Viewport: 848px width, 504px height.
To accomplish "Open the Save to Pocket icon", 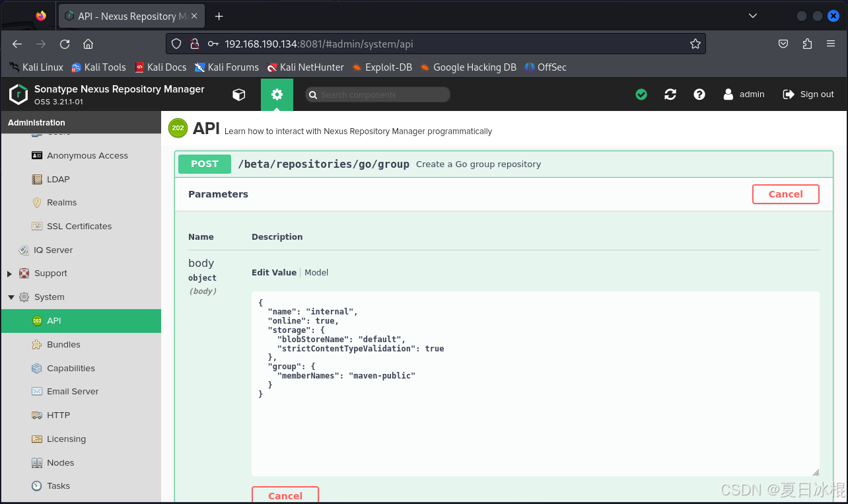I will tap(783, 44).
